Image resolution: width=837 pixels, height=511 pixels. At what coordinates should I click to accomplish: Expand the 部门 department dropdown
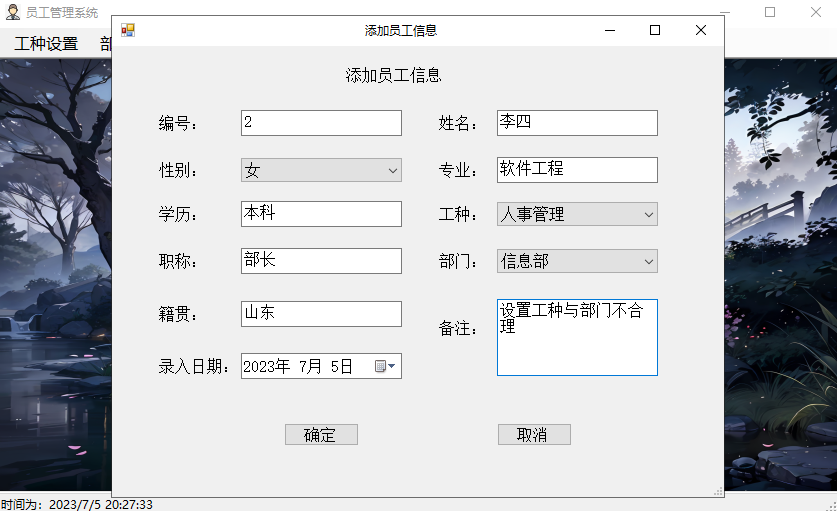click(649, 262)
